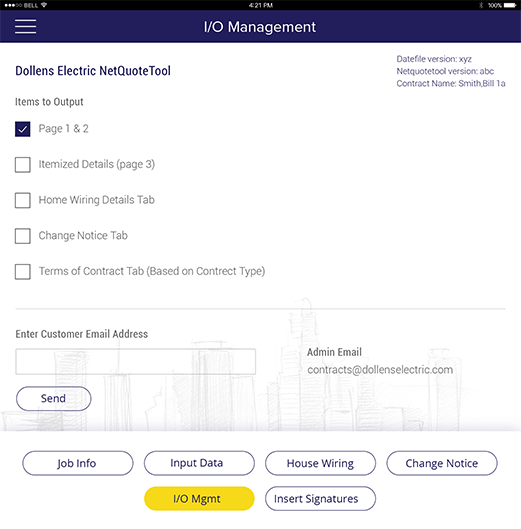Viewport: 521px width, 529px height.
Task: Open the hamburger menu
Action: point(25,27)
